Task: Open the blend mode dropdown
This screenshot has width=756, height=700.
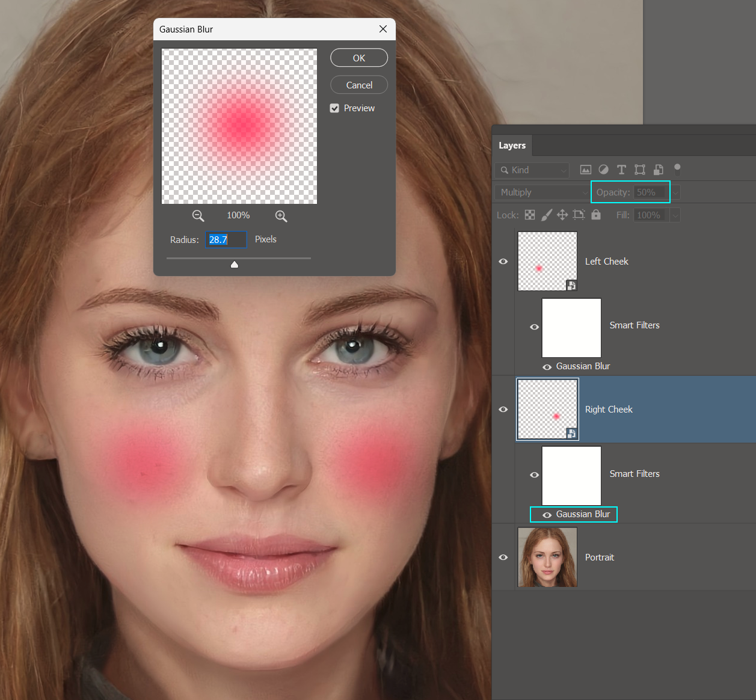Action: (541, 192)
